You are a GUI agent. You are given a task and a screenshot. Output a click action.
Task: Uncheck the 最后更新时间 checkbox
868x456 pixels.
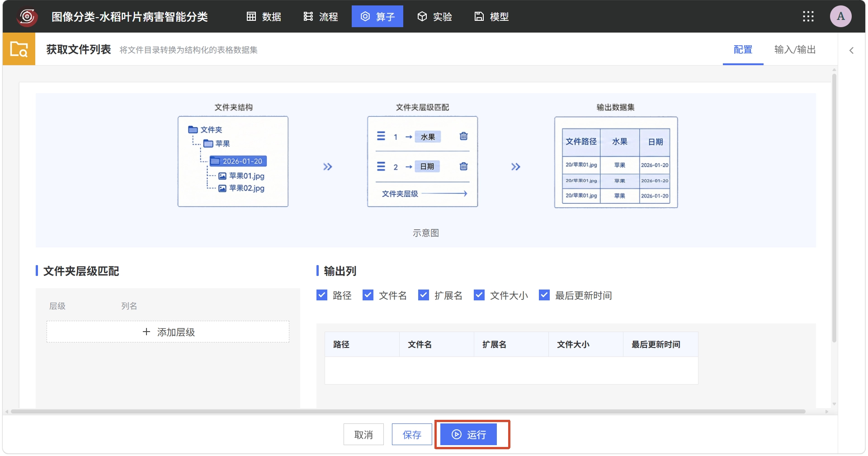[544, 295]
